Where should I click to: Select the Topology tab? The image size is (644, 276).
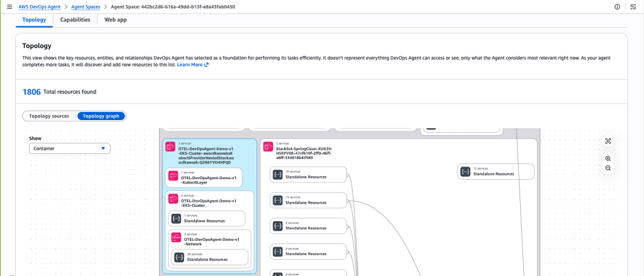34,19
